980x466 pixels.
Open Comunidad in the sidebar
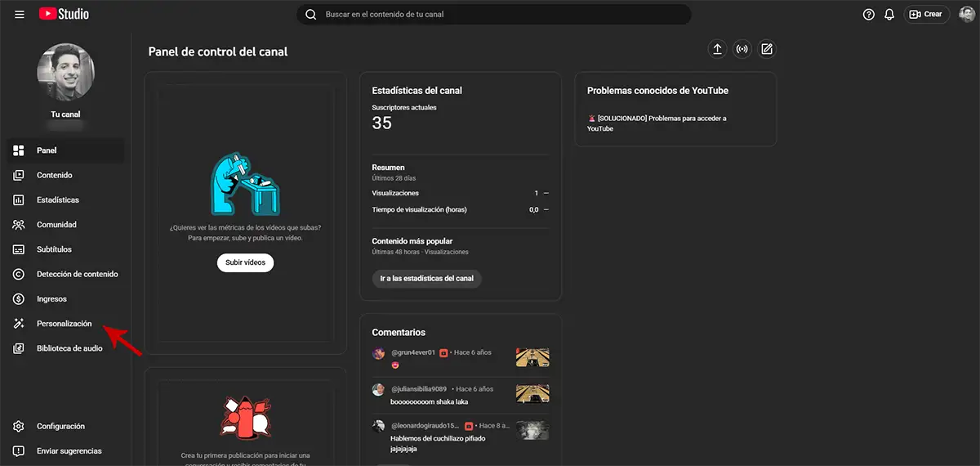(65, 224)
